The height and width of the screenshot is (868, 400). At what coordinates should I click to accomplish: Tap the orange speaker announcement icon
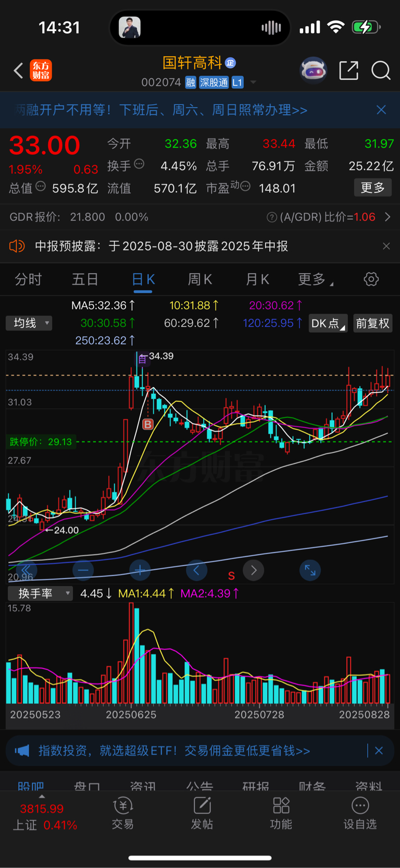pyautogui.click(x=17, y=246)
